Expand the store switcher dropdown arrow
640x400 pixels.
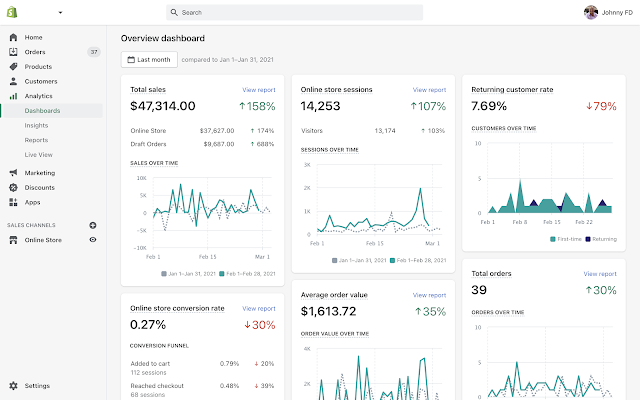point(60,13)
